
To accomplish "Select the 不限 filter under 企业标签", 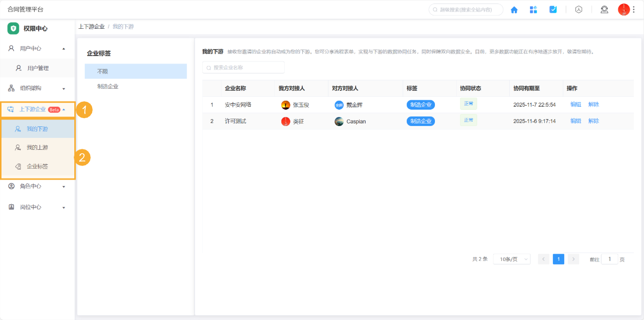I will click(103, 71).
